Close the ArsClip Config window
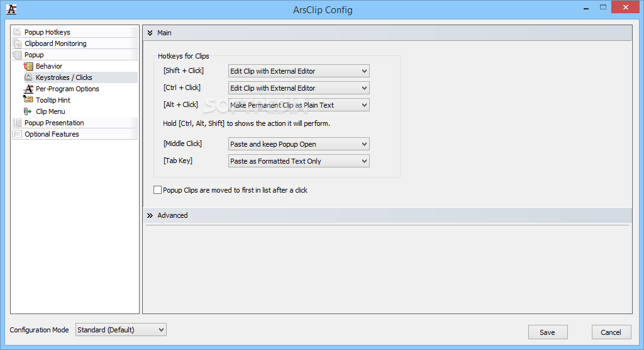This screenshot has height=350, width=644. pyautogui.click(x=626, y=7)
